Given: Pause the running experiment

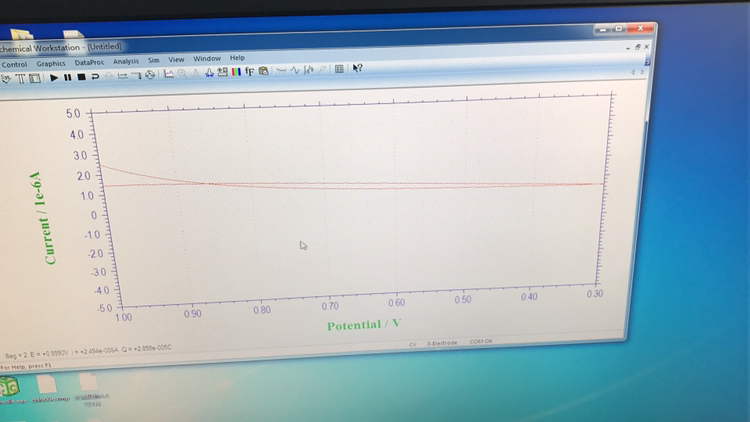Looking at the screenshot, I should click(x=68, y=77).
